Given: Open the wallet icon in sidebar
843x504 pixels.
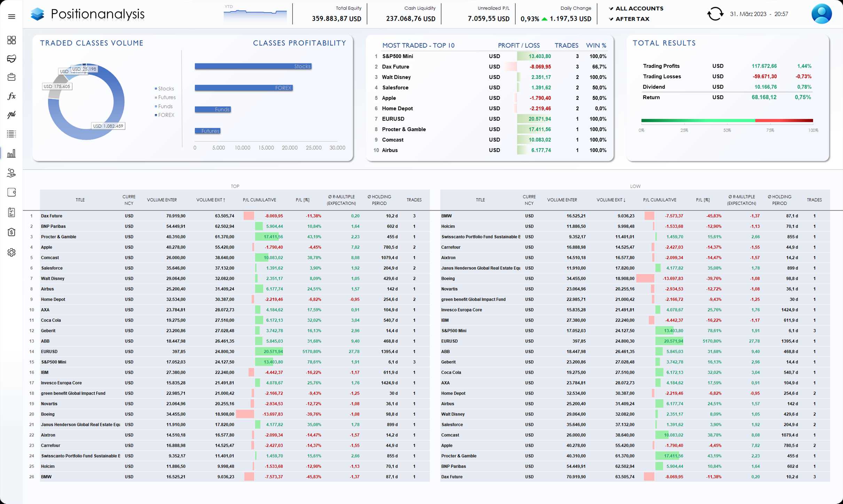Looking at the screenshot, I should [11, 192].
